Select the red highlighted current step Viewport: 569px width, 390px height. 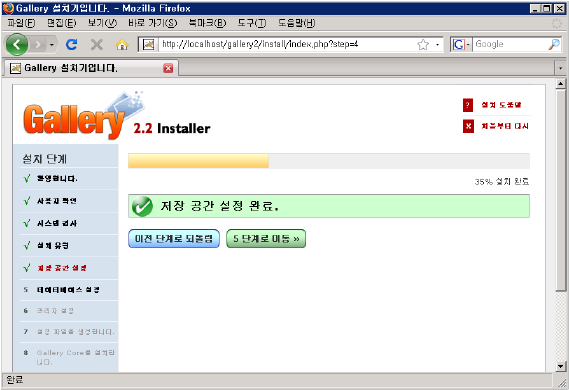tap(62, 268)
